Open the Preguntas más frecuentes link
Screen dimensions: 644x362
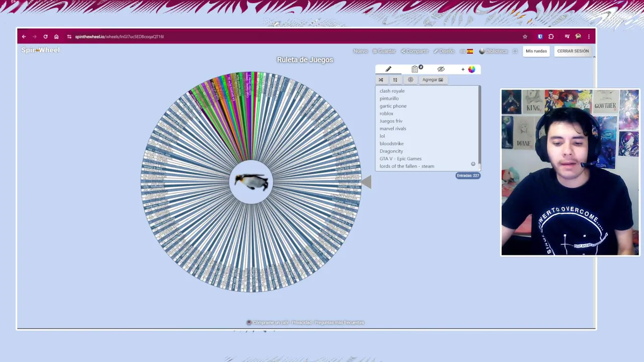339,323
